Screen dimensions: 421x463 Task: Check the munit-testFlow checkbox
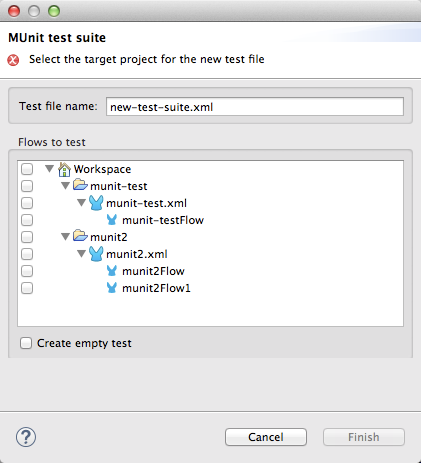(27, 220)
